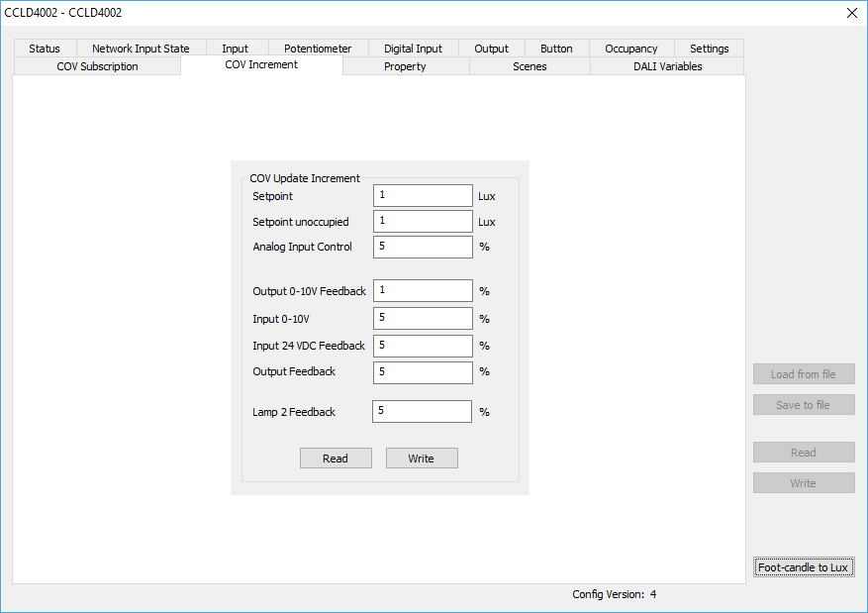
Task: Click the Lamp 2 Feedback label
Action: 294,412
